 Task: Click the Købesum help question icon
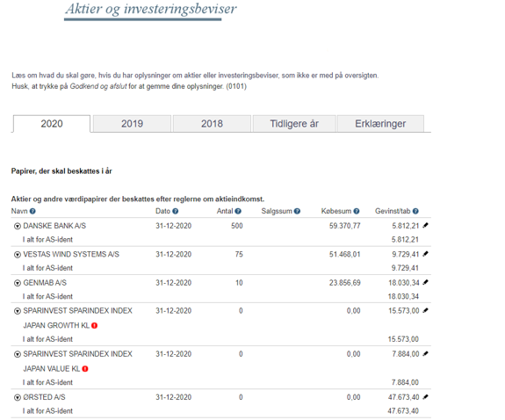357,212
